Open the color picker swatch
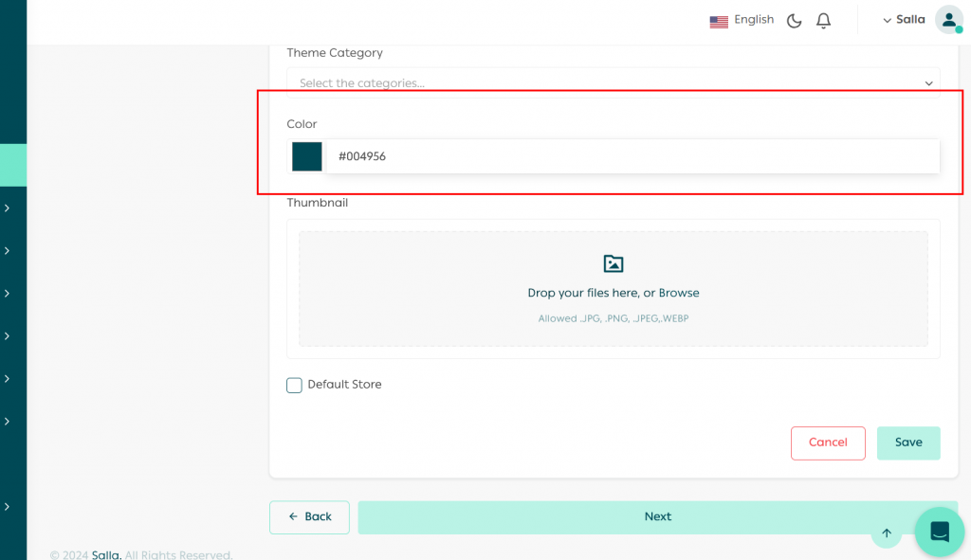 [307, 156]
